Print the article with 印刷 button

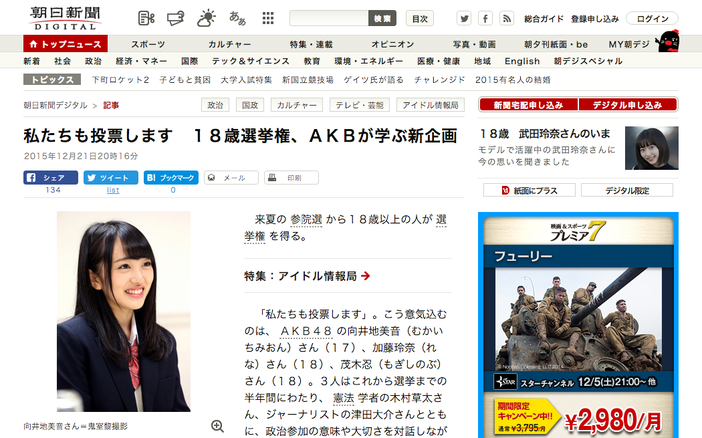(291, 178)
